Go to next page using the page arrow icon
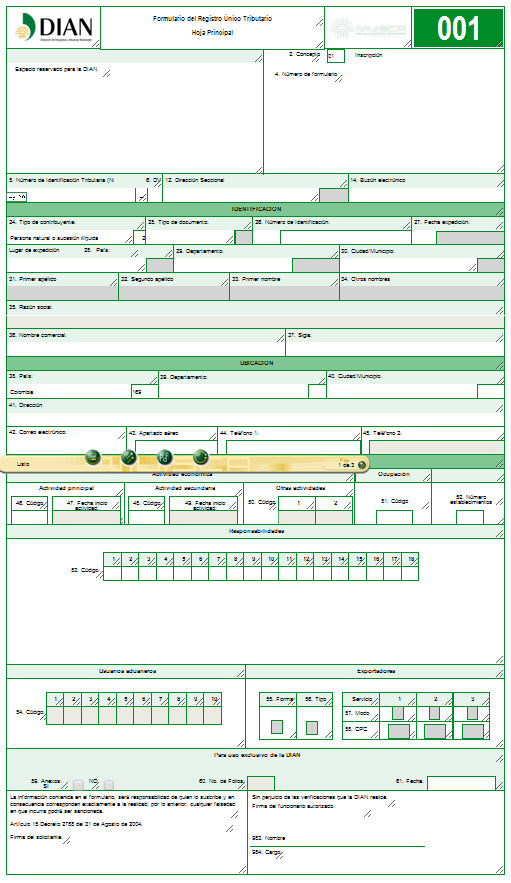 [x=362, y=465]
